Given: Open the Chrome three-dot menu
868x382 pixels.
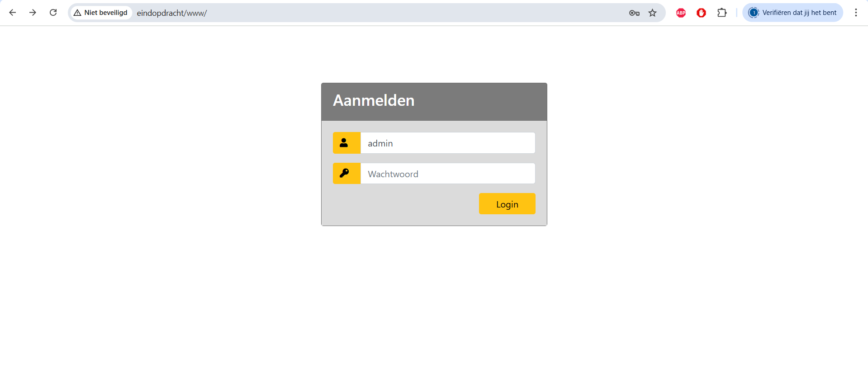Looking at the screenshot, I should (856, 13).
